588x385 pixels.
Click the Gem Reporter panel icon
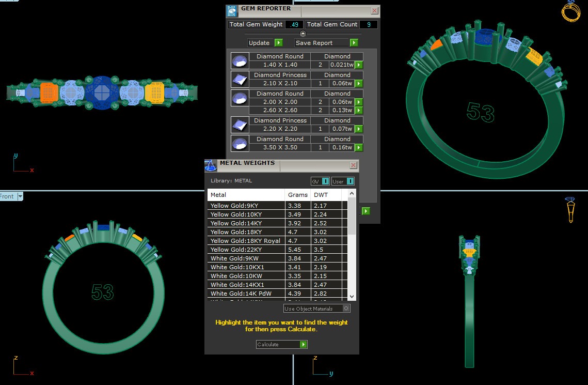tap(232, 10)
